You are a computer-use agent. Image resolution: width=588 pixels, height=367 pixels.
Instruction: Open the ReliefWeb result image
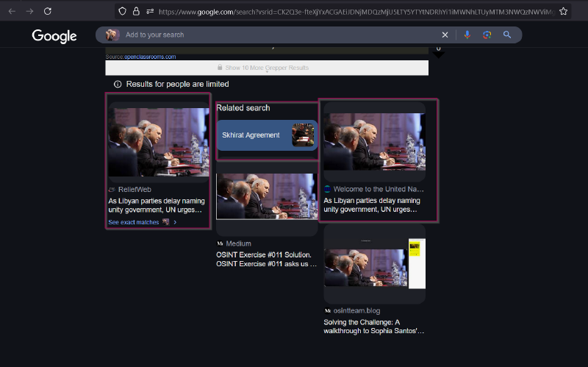[158, 142]
